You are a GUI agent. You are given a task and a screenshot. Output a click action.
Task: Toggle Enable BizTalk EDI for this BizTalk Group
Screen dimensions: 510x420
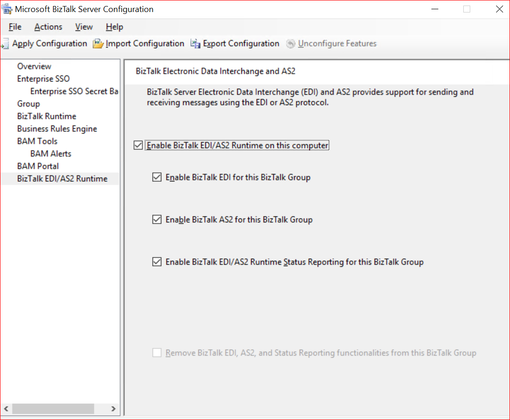pos(157,177)
